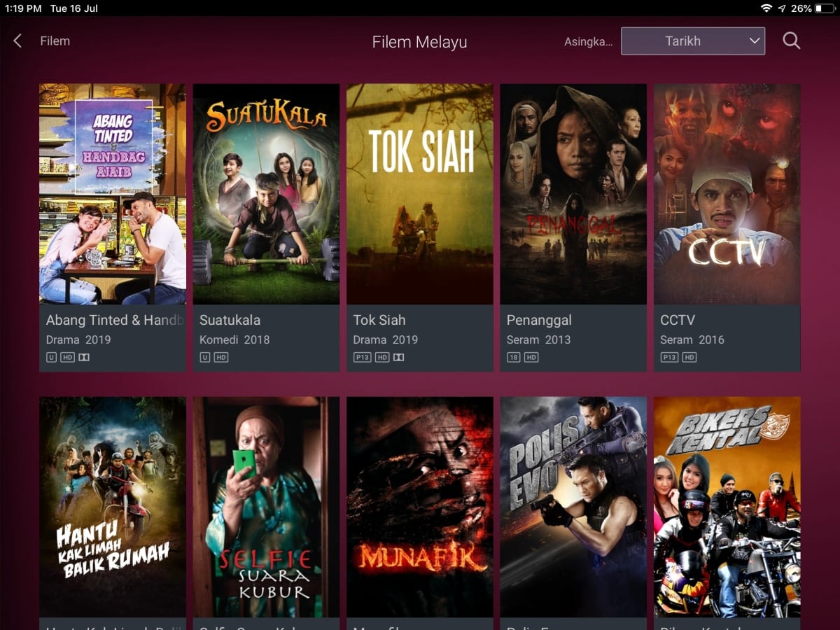Tap the P13 rating badge under CCTV
840x630 pixels.
669,357
